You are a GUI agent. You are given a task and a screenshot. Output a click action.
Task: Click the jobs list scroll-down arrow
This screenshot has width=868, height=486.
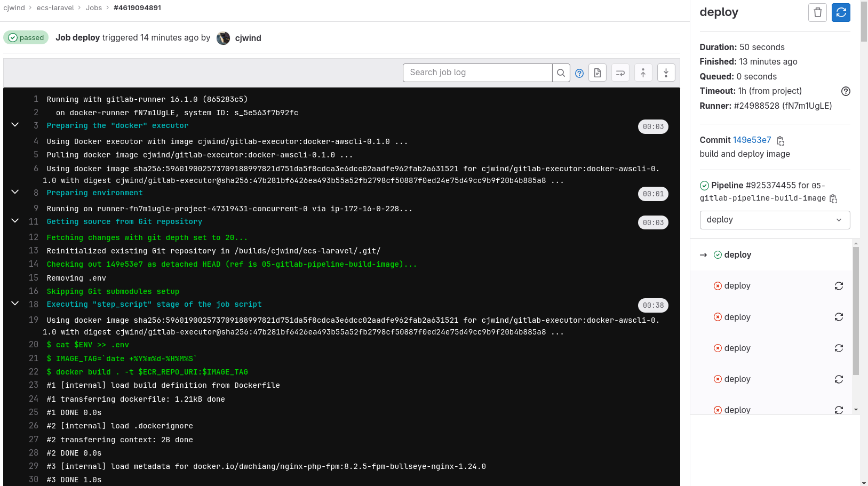point(856,410)
